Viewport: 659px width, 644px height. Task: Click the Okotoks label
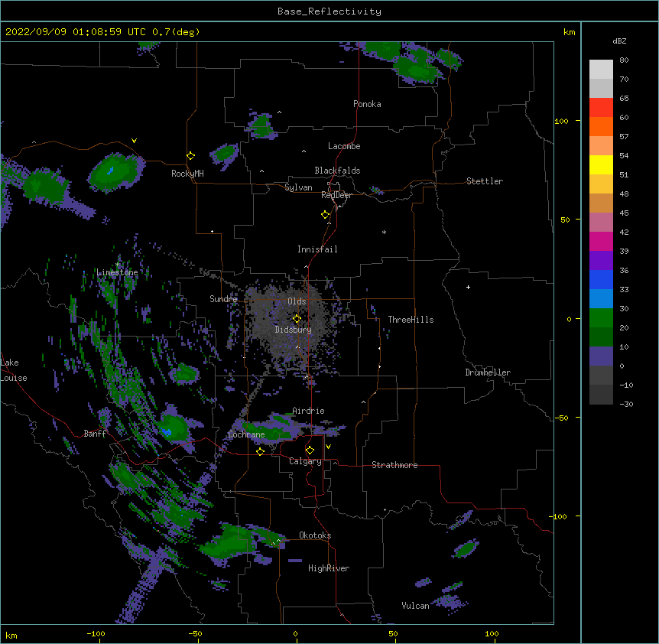coord(315,535)
